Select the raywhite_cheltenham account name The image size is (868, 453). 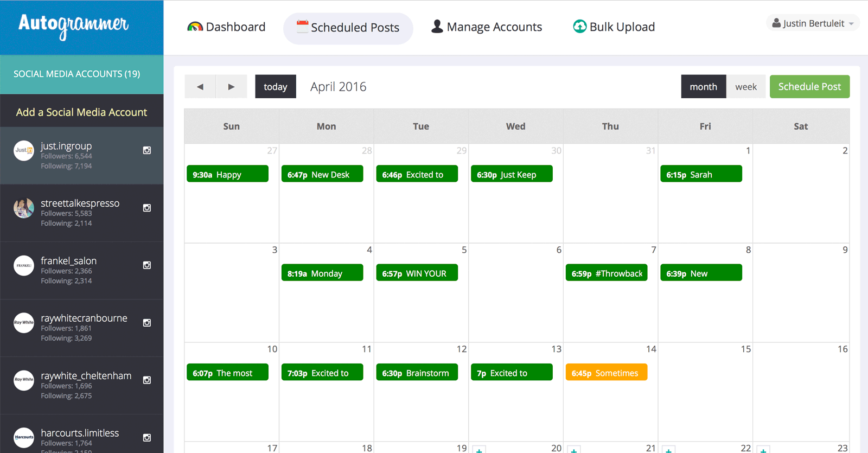pyautogui.click(x=86, y=376)
